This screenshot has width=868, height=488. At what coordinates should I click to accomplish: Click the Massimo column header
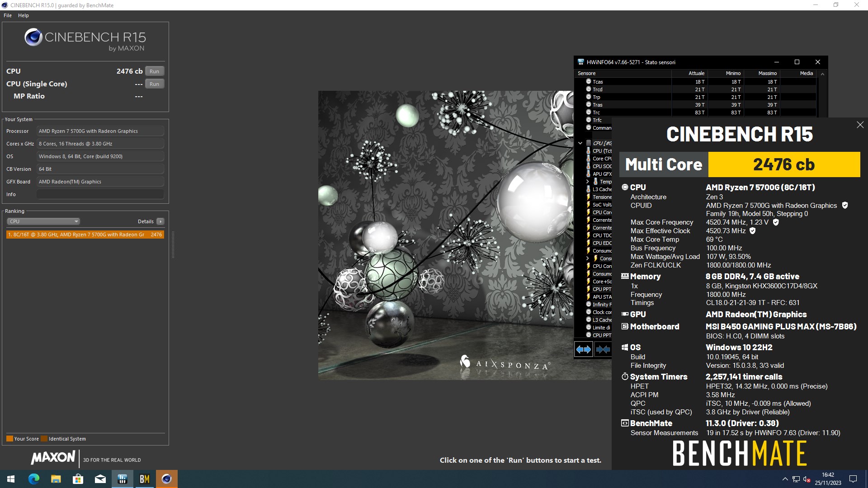762,73
